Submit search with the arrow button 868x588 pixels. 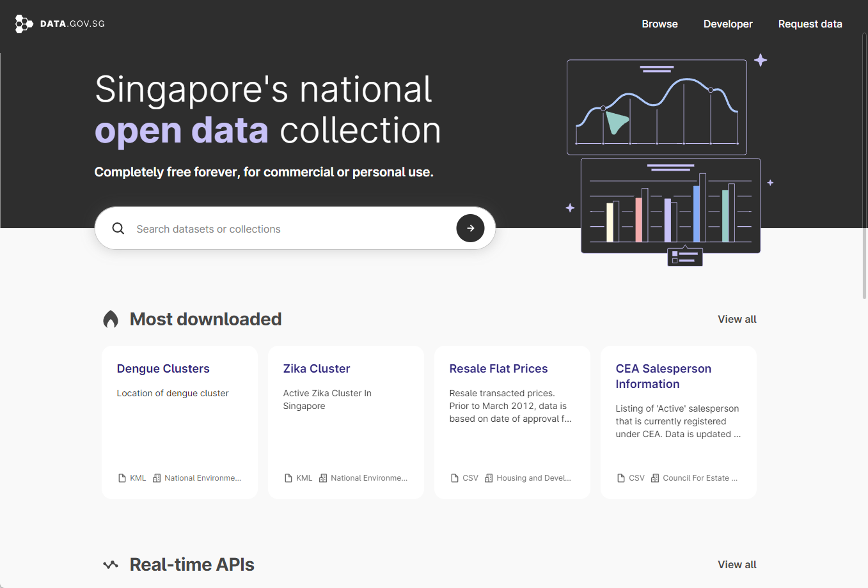[x=470, y=228]
